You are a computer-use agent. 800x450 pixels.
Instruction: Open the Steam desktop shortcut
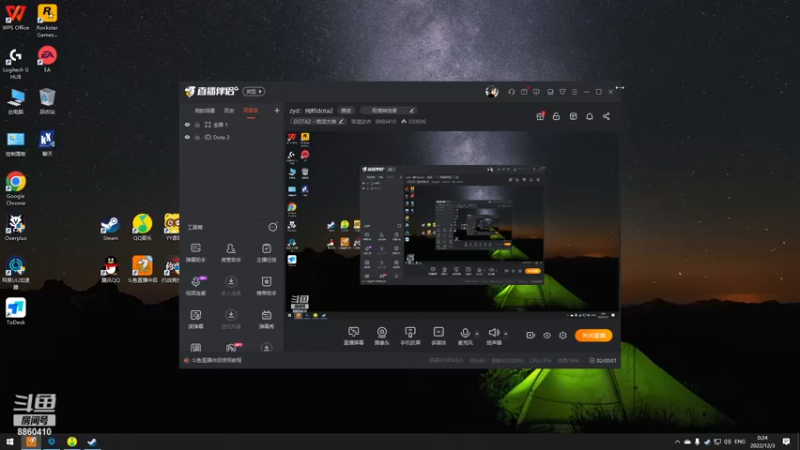(110, 228)
